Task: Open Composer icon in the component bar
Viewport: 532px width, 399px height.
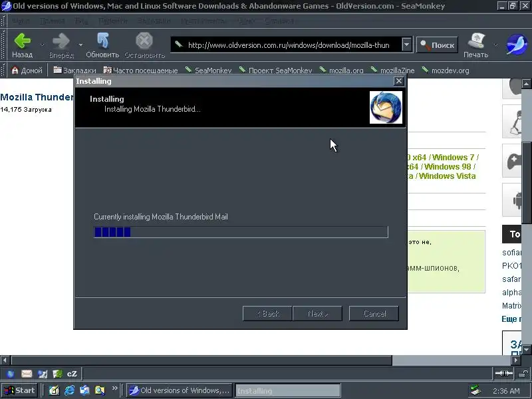Action: pyautogui.click(x=43, y=374)
